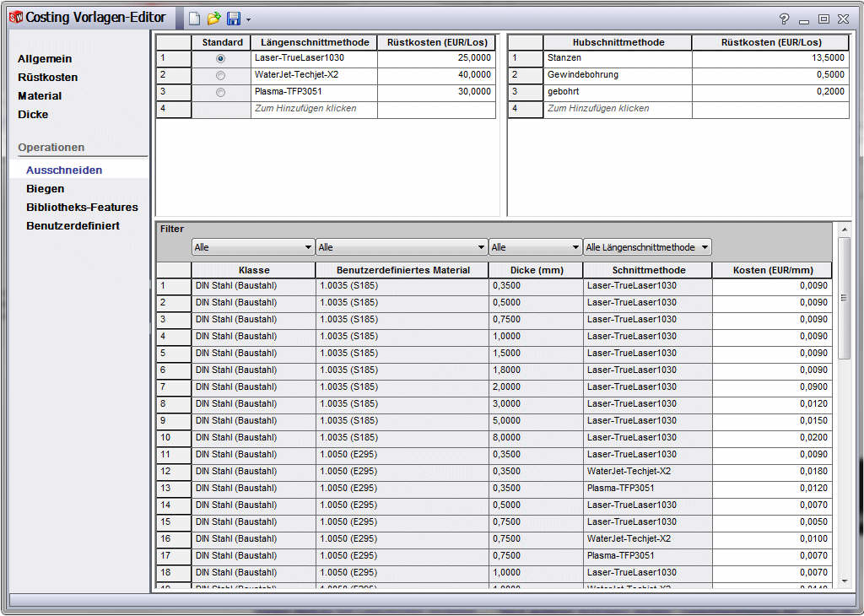Click the Hubschnittmethode column header
Viewport: 864px width, 616px height.
[x=618, y=42]
